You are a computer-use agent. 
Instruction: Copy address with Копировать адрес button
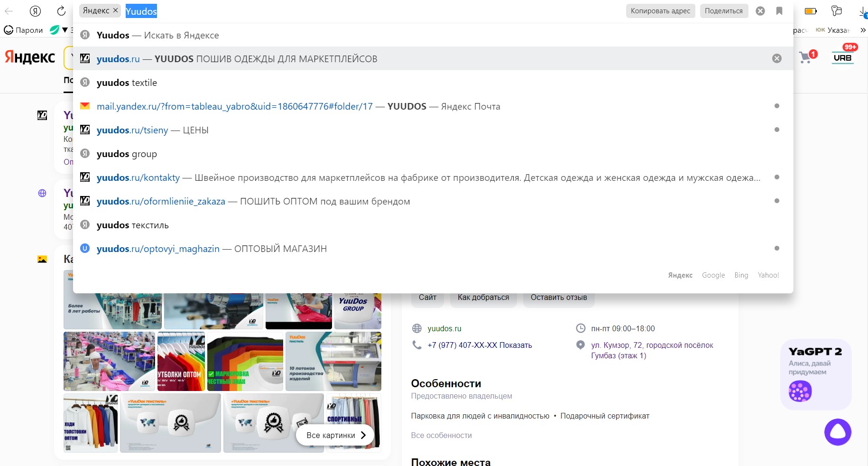(x=660, y=11)
